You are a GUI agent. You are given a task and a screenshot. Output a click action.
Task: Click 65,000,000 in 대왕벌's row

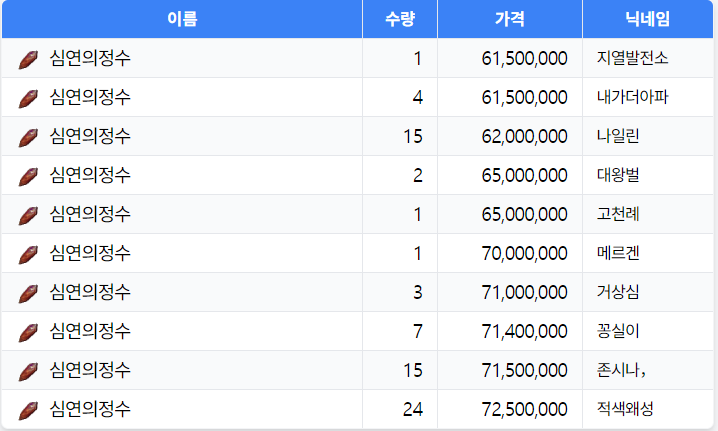coord(524,175)
